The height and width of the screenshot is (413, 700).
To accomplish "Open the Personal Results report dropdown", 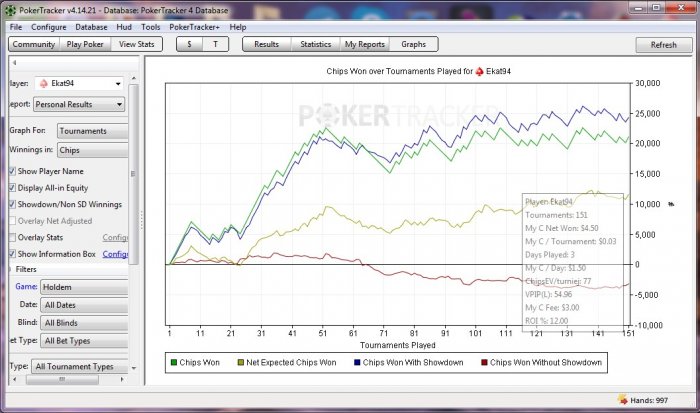I will coord(79,104).
